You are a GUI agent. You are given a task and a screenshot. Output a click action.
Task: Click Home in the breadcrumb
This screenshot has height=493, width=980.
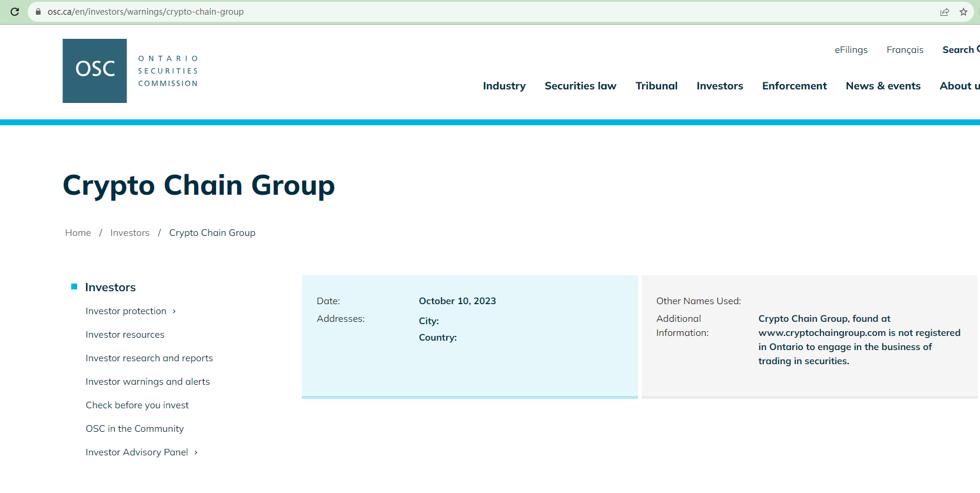78,233
